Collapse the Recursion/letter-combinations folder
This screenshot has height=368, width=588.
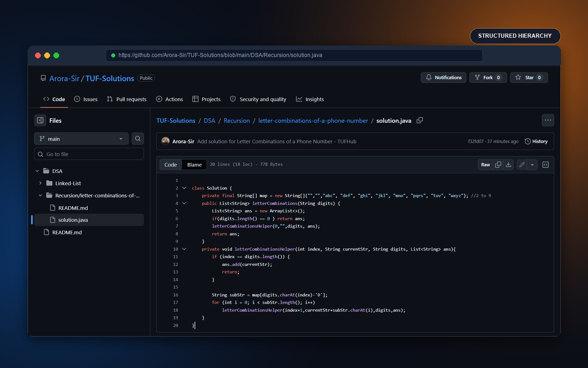tap(40, 195)
